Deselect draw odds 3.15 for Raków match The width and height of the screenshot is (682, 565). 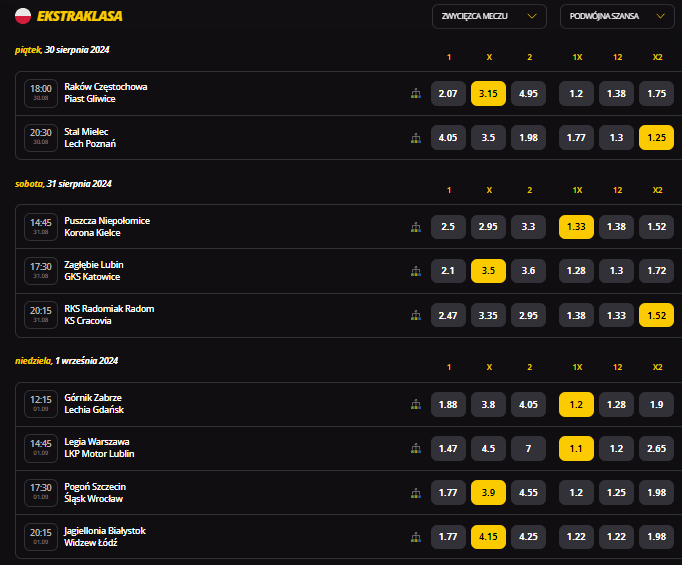point(488,93)
